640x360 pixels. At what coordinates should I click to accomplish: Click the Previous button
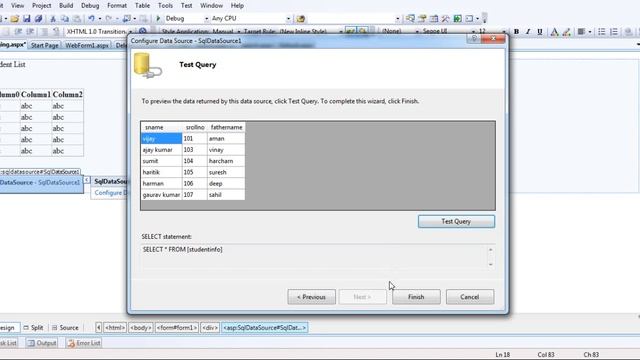(311, 297)
